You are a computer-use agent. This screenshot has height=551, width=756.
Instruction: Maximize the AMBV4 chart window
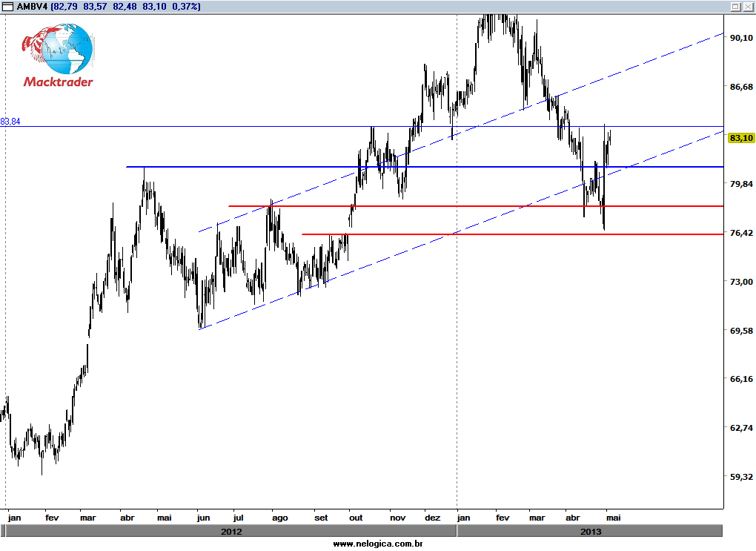tap(735, 6)
